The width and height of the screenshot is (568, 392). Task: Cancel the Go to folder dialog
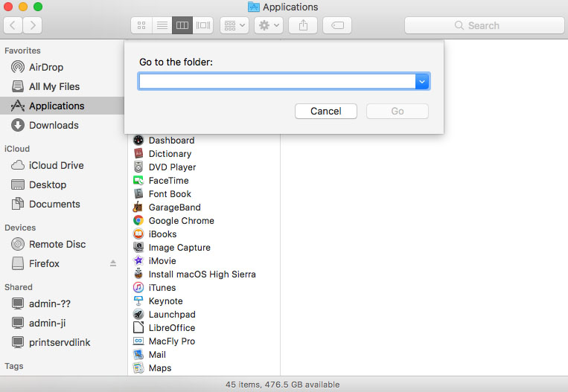(x=326, y=111)
